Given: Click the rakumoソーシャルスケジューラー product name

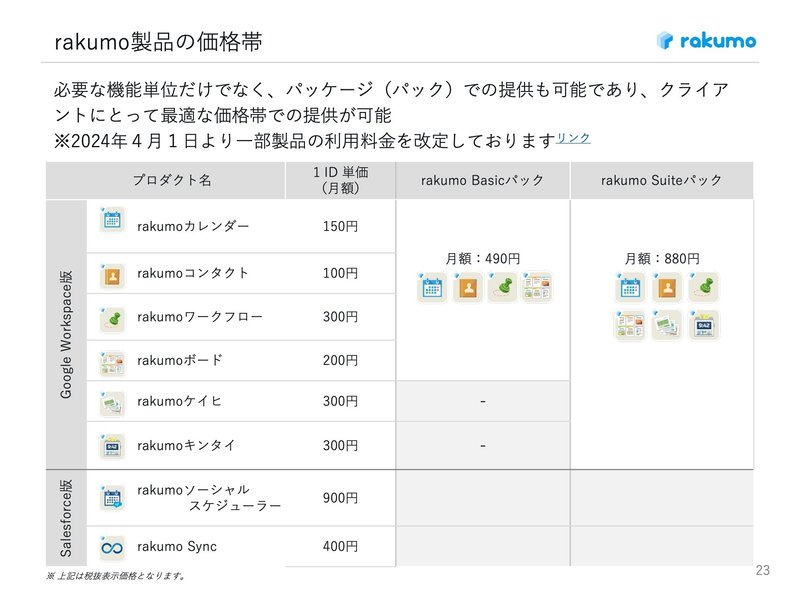Looking at the screenshot, I should (x=209, y=497).
